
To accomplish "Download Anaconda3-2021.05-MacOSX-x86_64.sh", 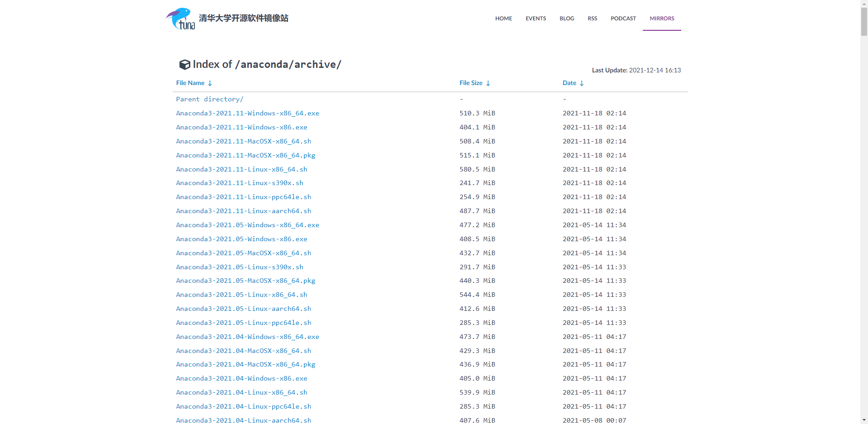I will click(x=244, y=253).
